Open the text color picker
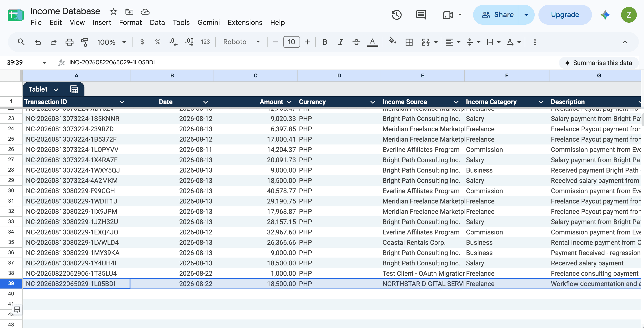The image size is (644, 328). [372, 42]
